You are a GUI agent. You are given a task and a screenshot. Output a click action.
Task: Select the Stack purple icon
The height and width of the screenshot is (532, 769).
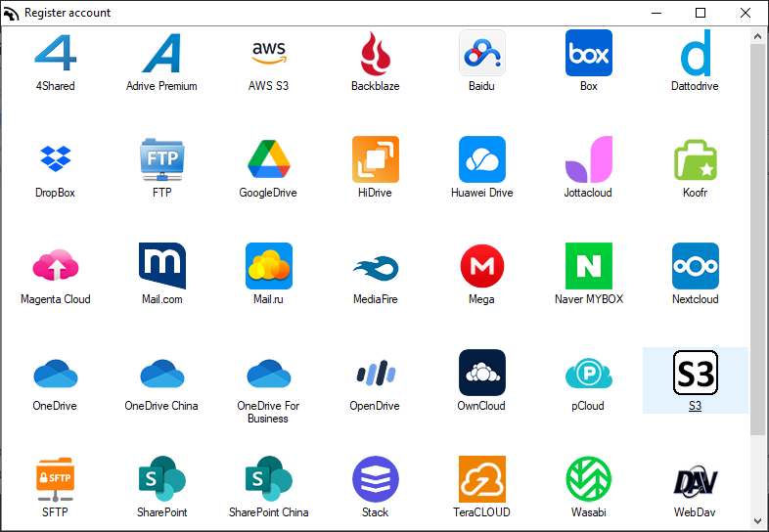pos(375,479)
